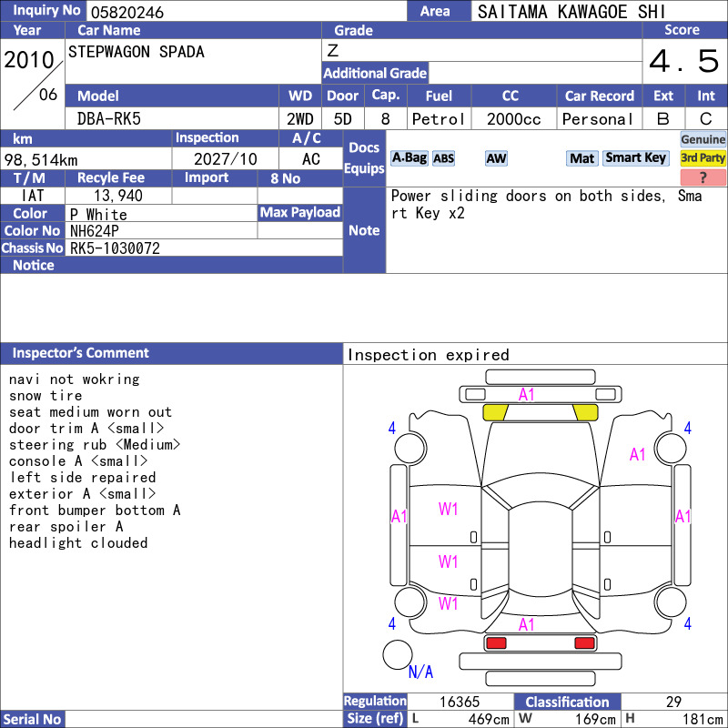This screenshot has width=728, height=728.
Task: Click the N/A spare tire circle
Action: coord(398,654)
